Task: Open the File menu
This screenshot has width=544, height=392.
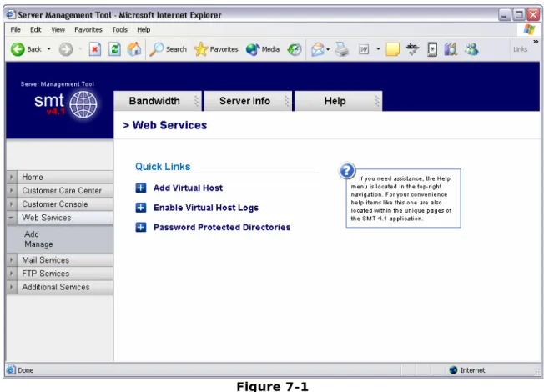Action: pyautogui.click(x=15, y=30)
